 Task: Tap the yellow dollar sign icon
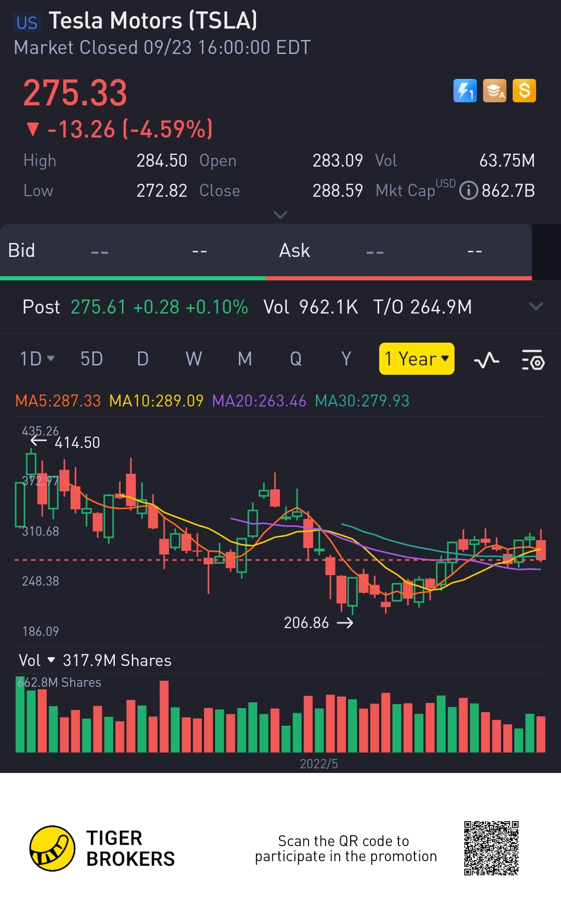coord(524,91)
